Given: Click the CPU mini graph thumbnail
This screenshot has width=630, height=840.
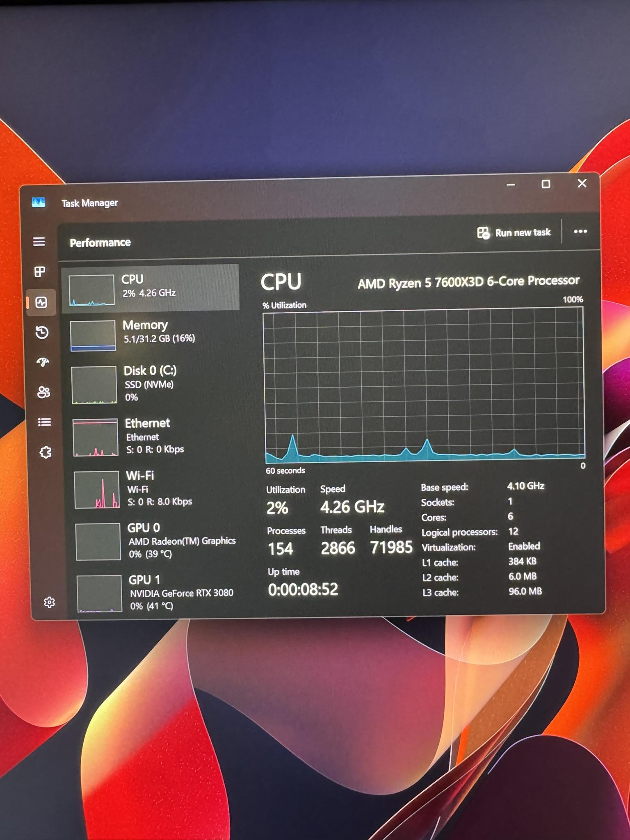Looking at the screenshot, I should [x=91, y=290].
